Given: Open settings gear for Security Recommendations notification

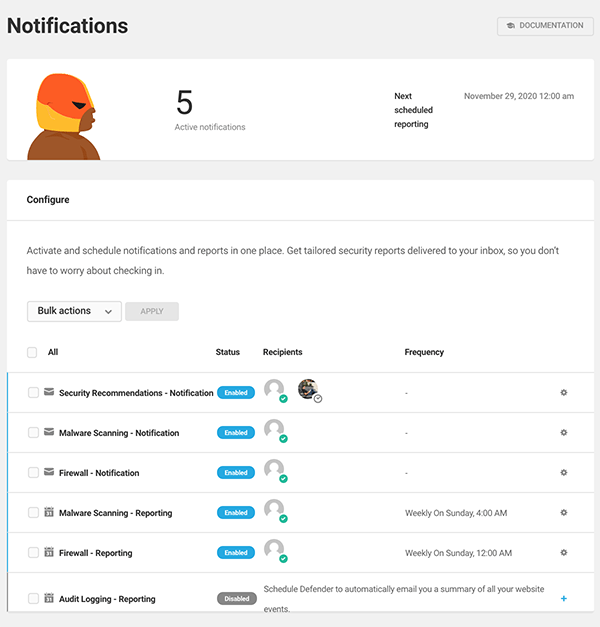Looking at the screenshot, I should point(564,393).
